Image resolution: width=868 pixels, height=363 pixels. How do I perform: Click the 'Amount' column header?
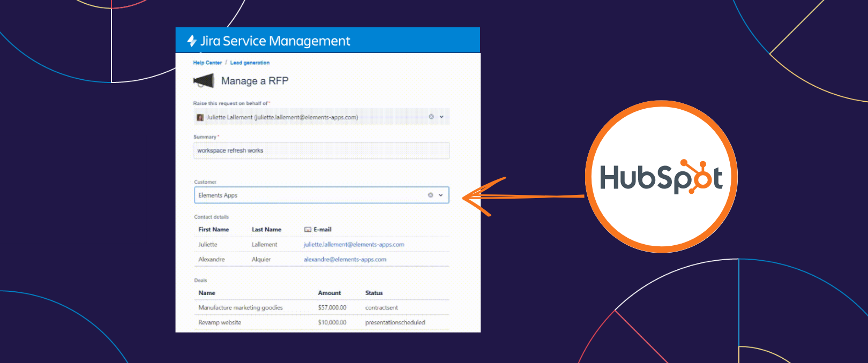coord(330,293)
